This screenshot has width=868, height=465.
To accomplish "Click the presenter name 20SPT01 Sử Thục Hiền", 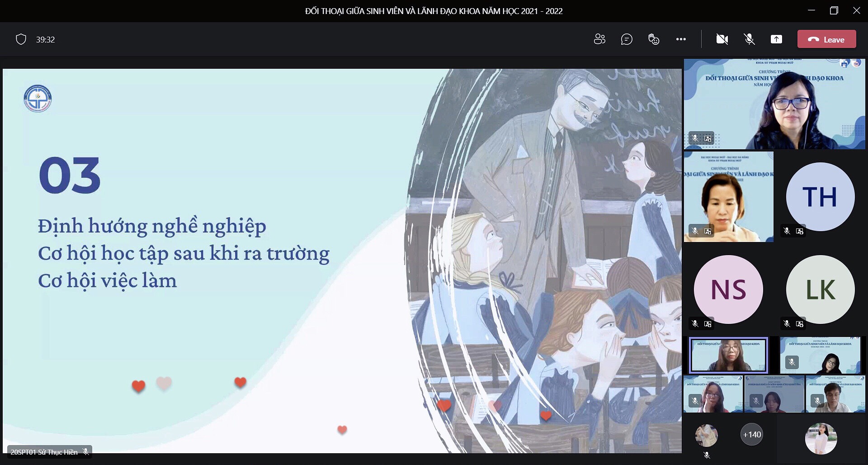I will (44, 452).
